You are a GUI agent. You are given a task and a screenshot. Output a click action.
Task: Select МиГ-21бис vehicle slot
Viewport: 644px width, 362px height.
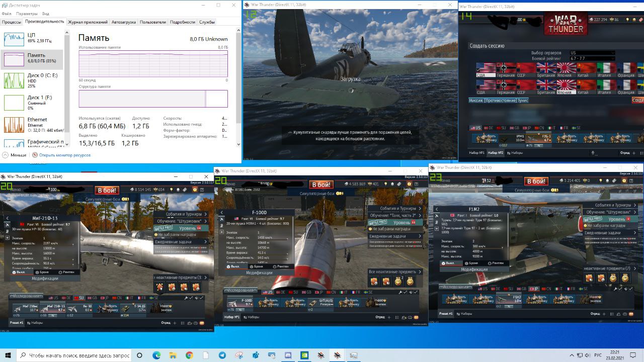(25, 308)
